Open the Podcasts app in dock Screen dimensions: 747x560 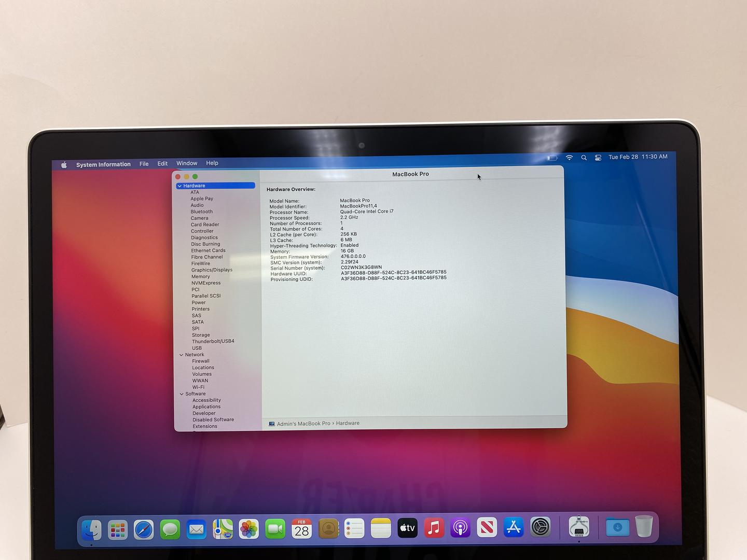pyautogui.click(x=460, y=528)
